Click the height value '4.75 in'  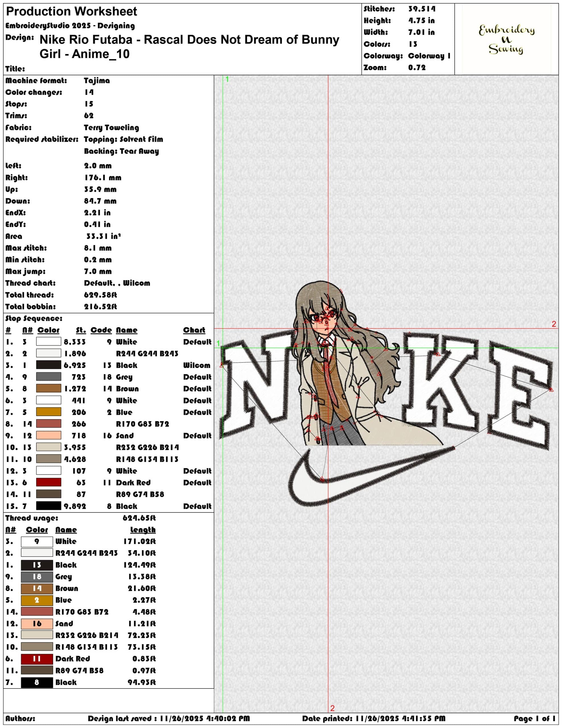pos(421,21)
